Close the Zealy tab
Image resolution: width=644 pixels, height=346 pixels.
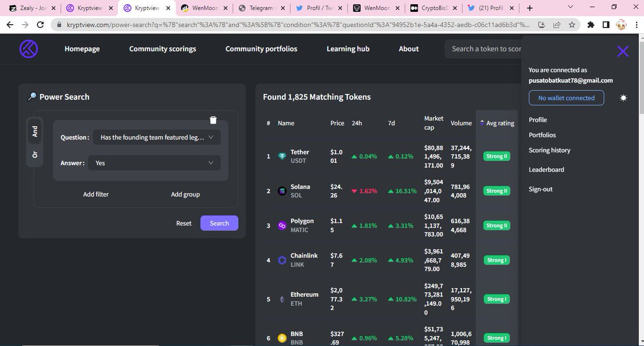click(53, 8)
